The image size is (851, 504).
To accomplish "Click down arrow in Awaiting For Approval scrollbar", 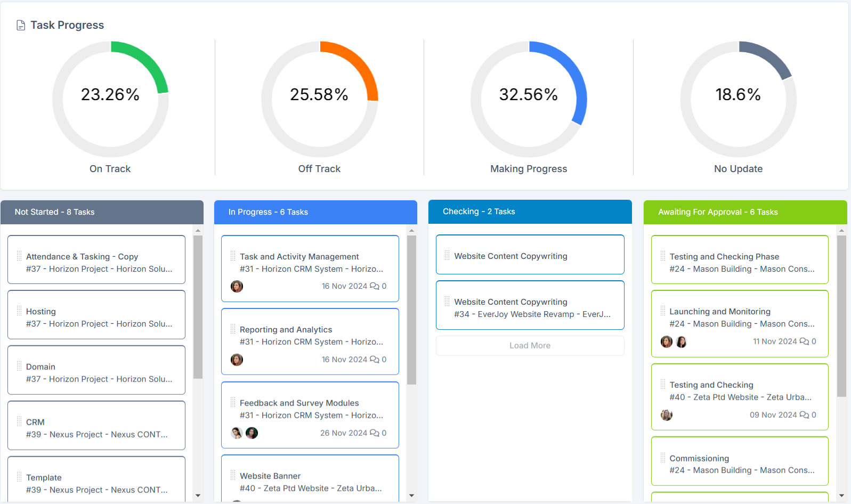I will pos(841,495).
